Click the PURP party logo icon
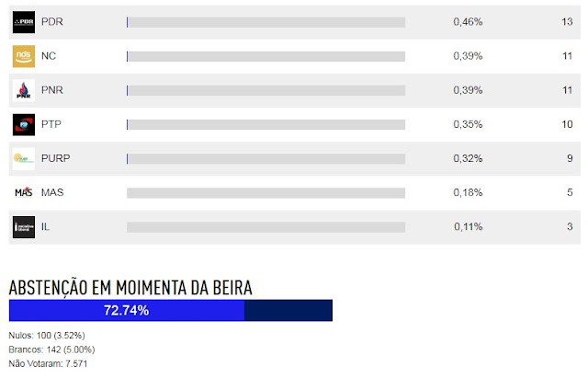Viewport: 588px width, 378px height. click(x=23, y=158)
